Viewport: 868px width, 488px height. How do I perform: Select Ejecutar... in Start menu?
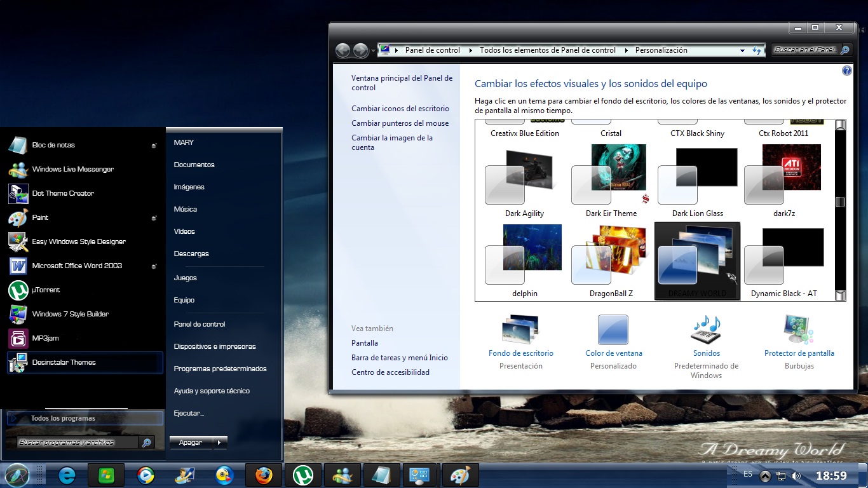[x=189, y=413]
